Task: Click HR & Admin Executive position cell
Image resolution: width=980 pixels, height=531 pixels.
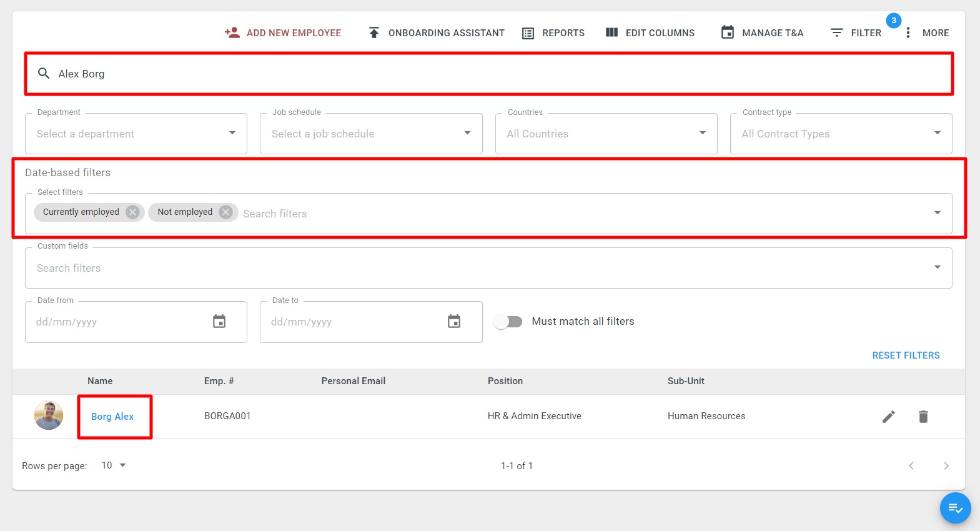Action: coord(535,416)
